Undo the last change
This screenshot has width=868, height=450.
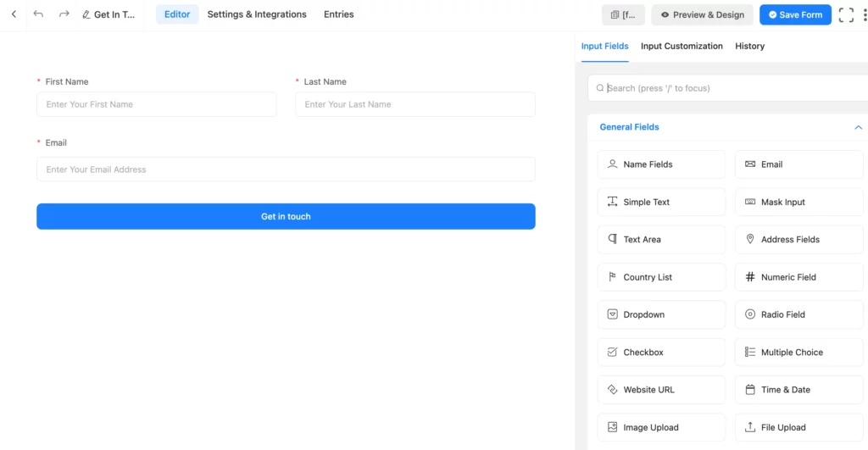[38, 14]
